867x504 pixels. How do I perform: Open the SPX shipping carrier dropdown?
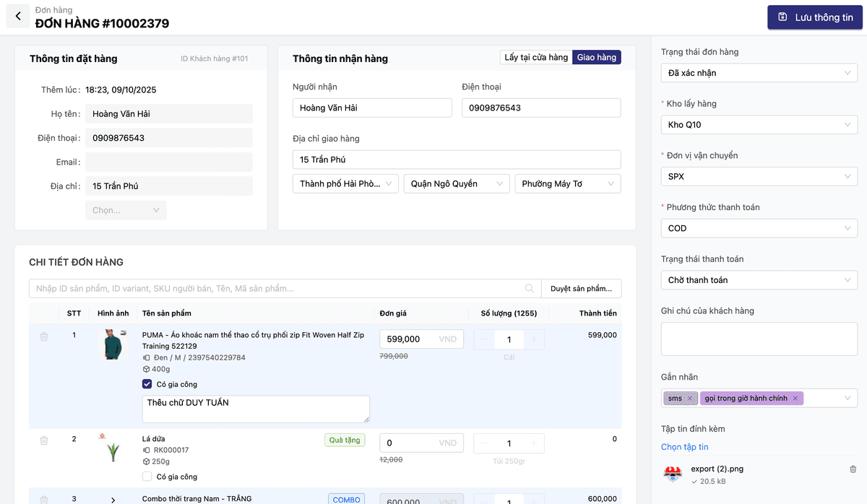click(x=759, y=176)
